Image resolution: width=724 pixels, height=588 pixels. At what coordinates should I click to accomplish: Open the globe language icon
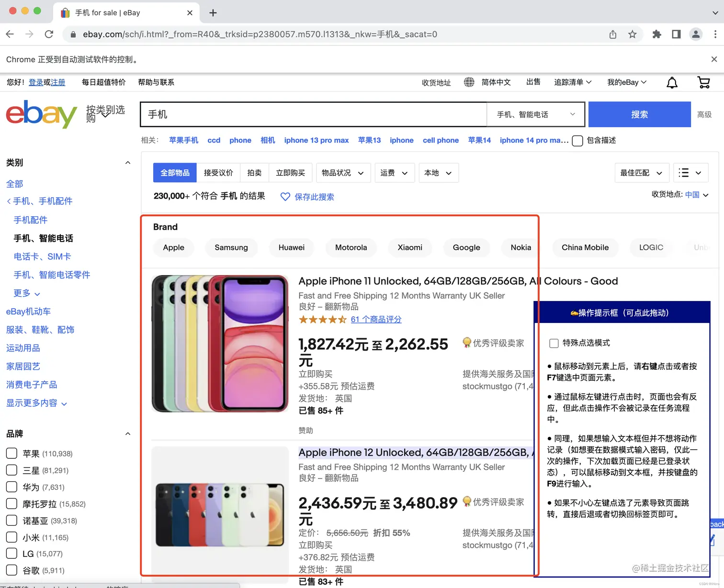(469, 82)
